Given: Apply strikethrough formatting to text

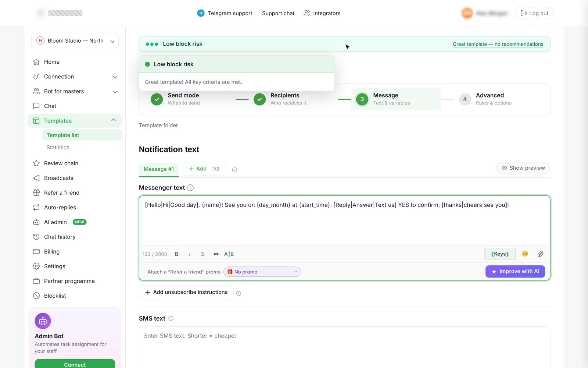Looking at the screenshot, I should [x=203, y=254].
